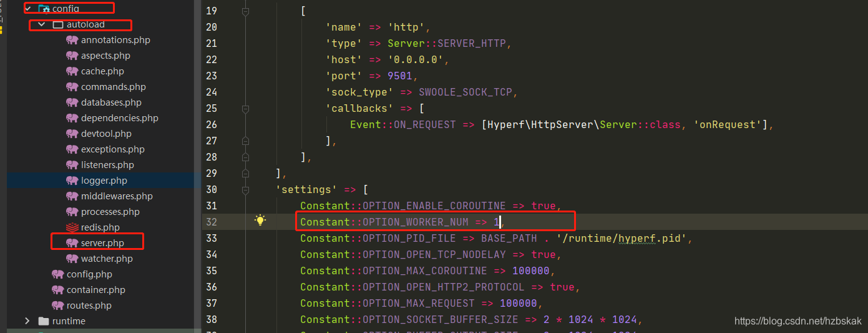868x333 pixels.
Task: Click on 'port' => 9501 value
Action: point(399,76)
